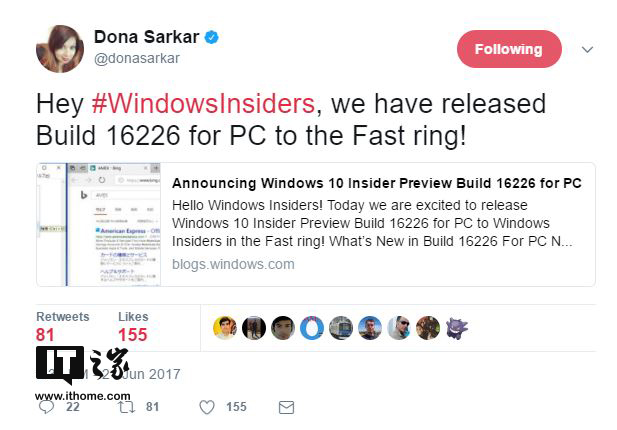Open the Announcing Build 16226 article title
This screenshot has height=430, width=617.
377,183
